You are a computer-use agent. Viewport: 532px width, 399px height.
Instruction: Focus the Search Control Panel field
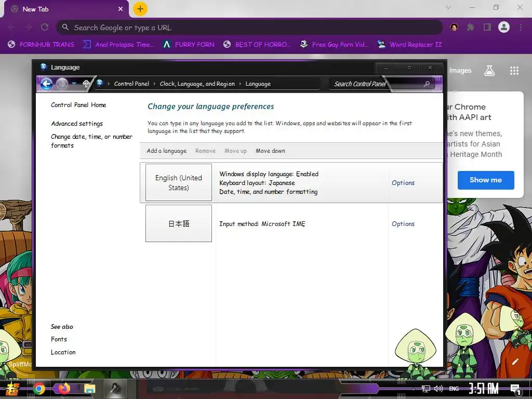pos(382,84)
